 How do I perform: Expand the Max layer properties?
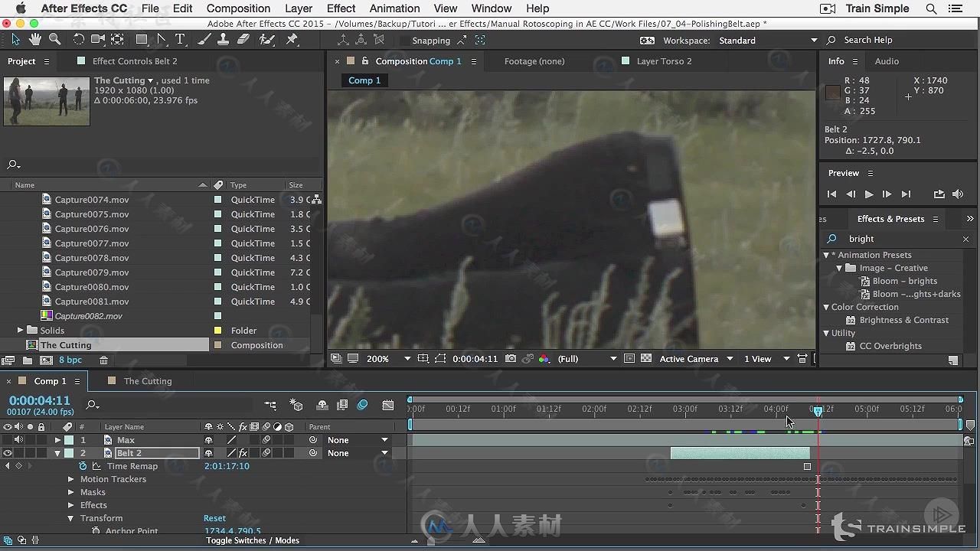tap(57, 440)
